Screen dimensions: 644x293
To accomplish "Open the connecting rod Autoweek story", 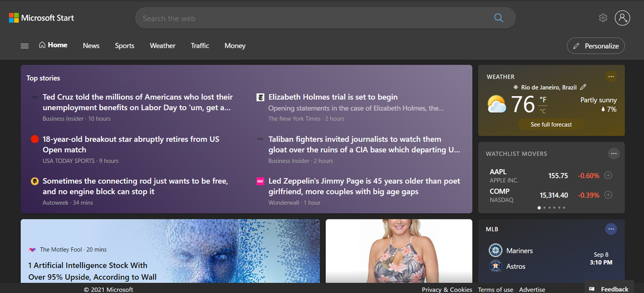I will coord(136,186).
